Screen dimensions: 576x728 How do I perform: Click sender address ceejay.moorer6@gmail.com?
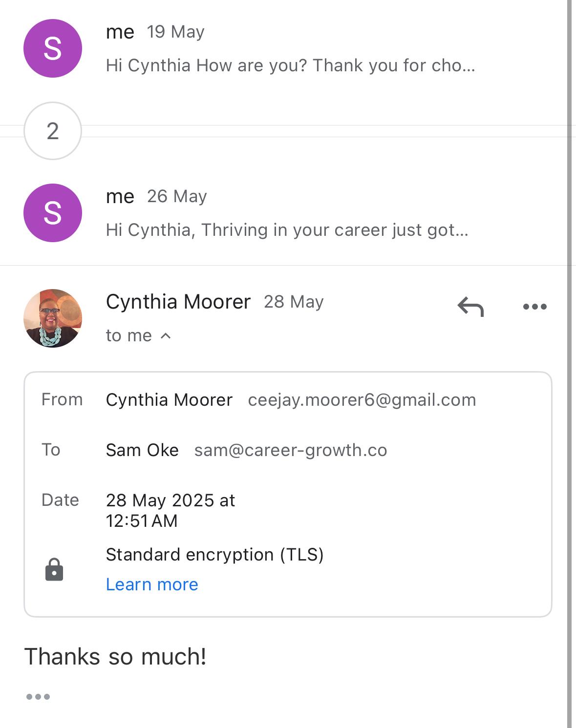362,400
